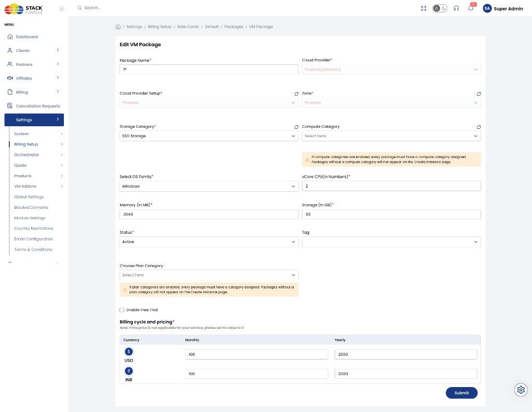Open the Zone dropdown

(391, 103)
